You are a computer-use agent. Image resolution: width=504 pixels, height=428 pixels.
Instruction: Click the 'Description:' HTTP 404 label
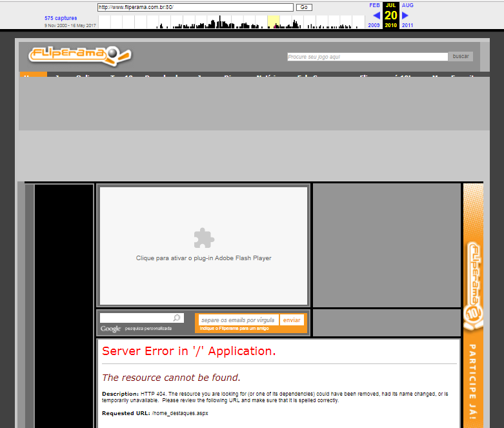tap(120, 394)
